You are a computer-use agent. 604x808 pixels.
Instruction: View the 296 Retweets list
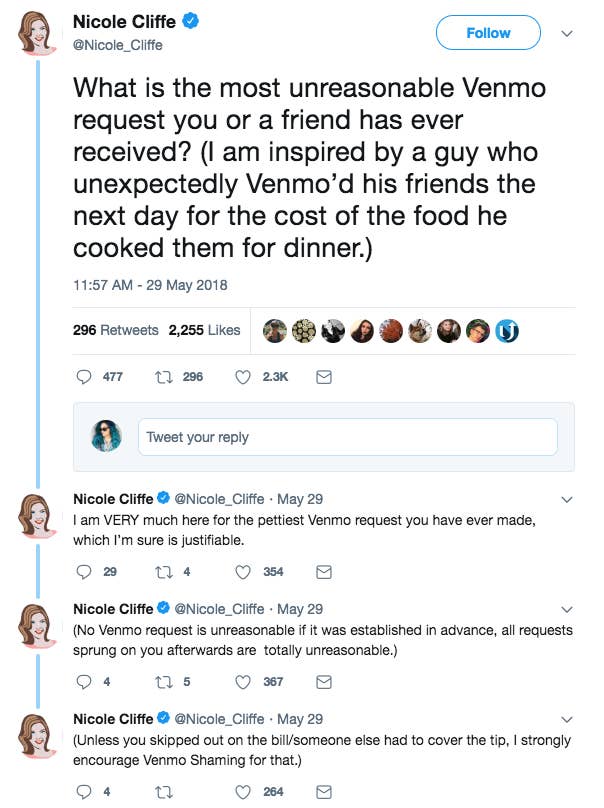(x=116, y=330)
